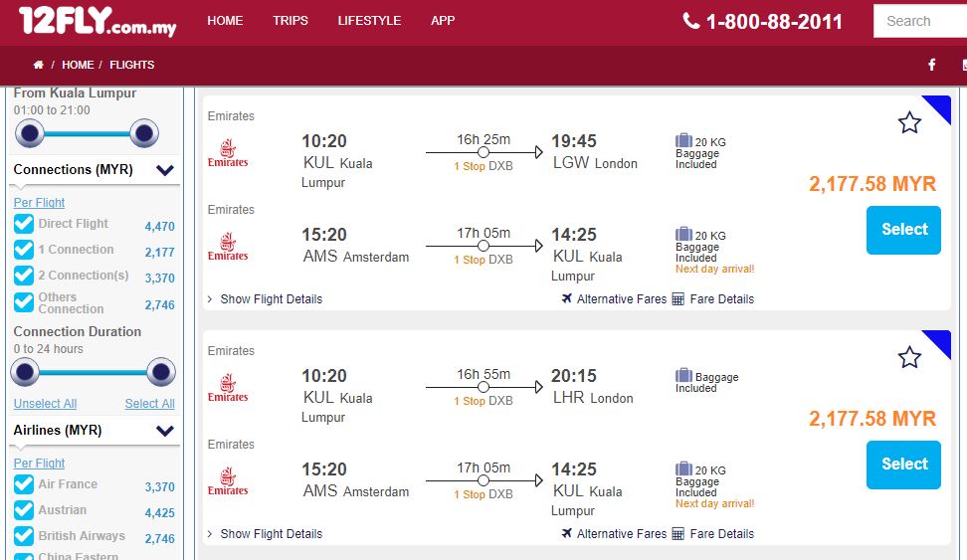Click grid icon beside second Fare Details
Viewport: 967px width, 560px height.
[x=678, y=533]
